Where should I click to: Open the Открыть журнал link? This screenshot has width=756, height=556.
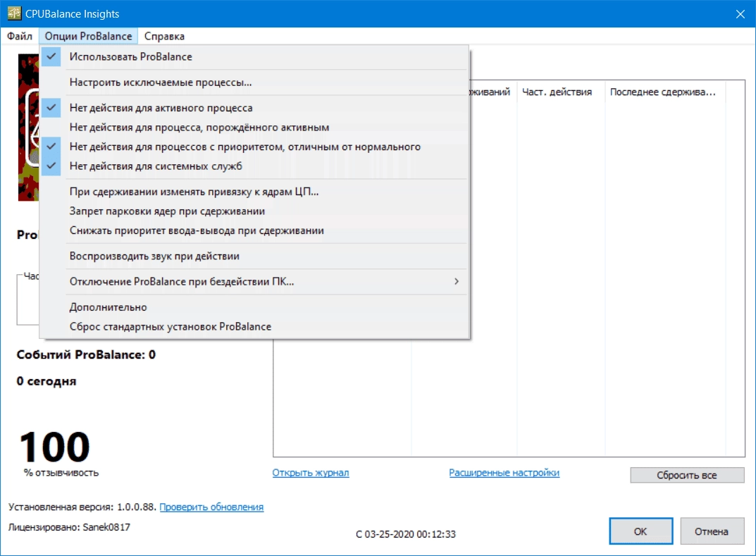click(311, 473)
